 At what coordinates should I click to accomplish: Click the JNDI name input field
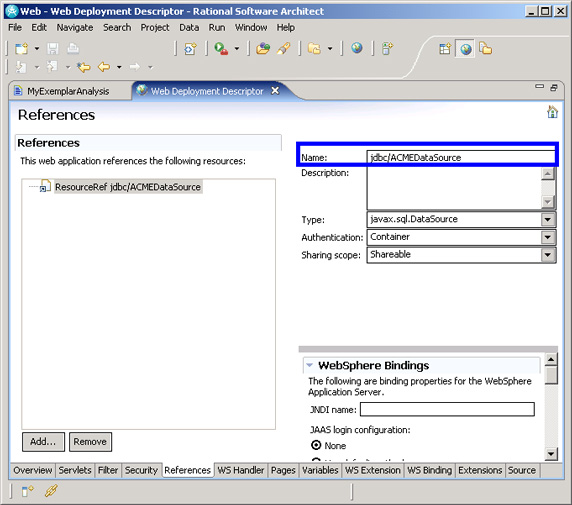click(447, 409)
